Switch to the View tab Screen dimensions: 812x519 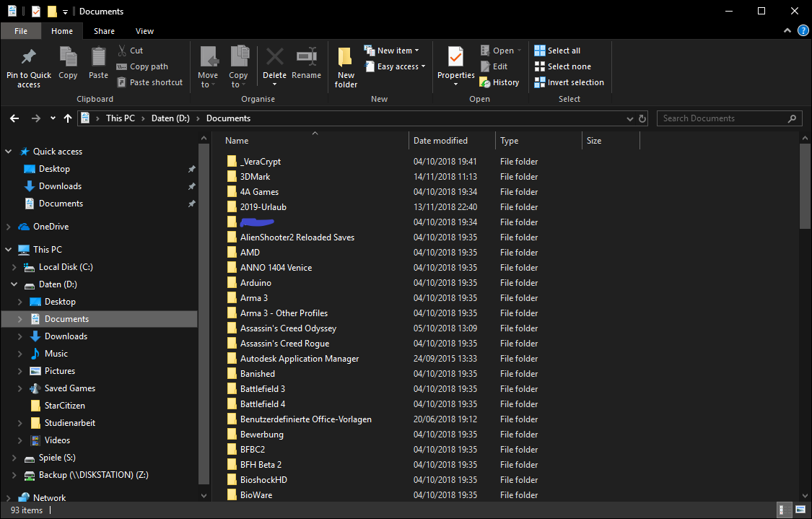click(x=144, y=31)
